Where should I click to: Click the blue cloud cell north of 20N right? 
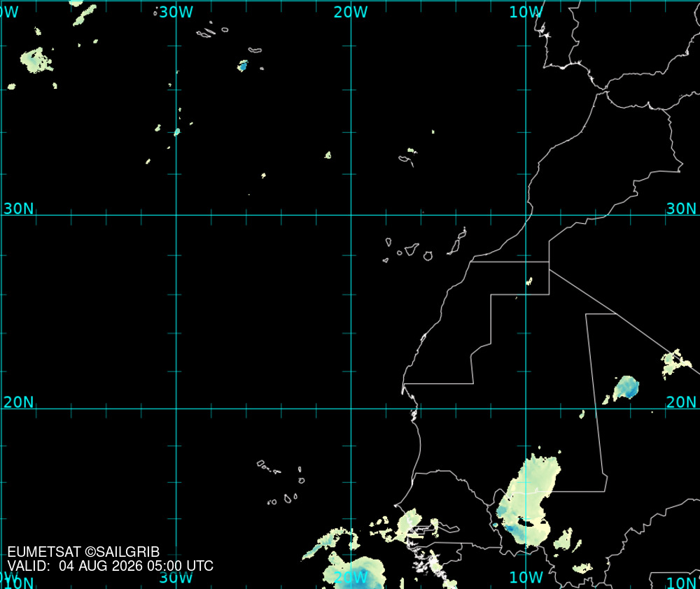[x=626, y=388]
